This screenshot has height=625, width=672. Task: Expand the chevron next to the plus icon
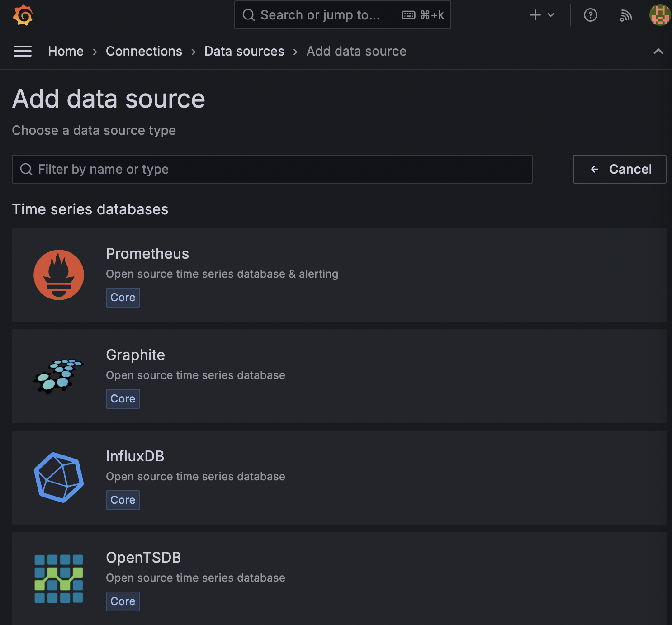click(x=551, y=15)
